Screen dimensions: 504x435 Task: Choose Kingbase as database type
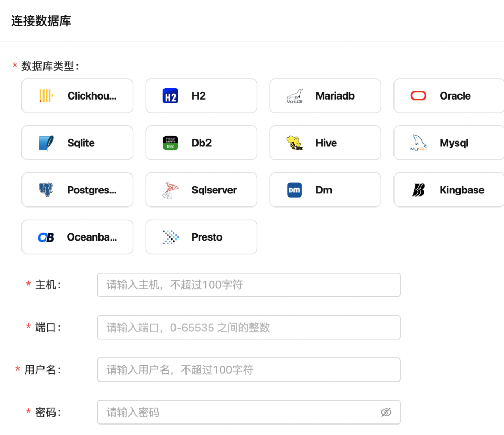click(448, 190)
